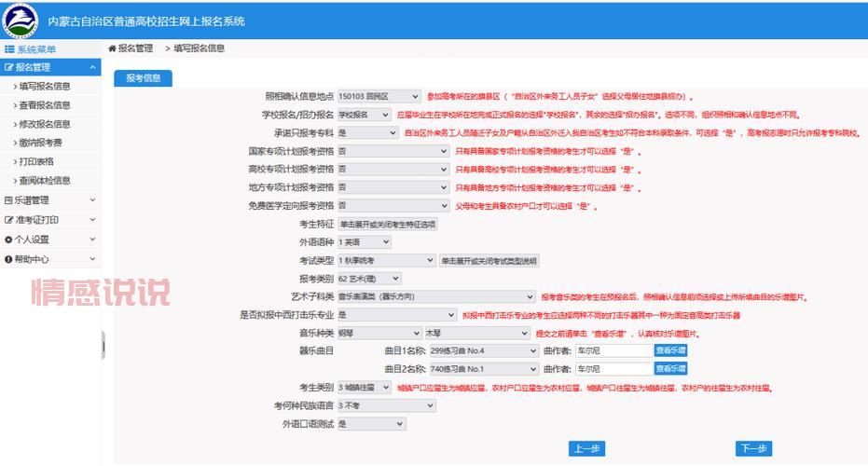Screen dimensions: 868x466
Task: Collapse the 报名管理 sidebar section chevron
Action: (92, 67)
